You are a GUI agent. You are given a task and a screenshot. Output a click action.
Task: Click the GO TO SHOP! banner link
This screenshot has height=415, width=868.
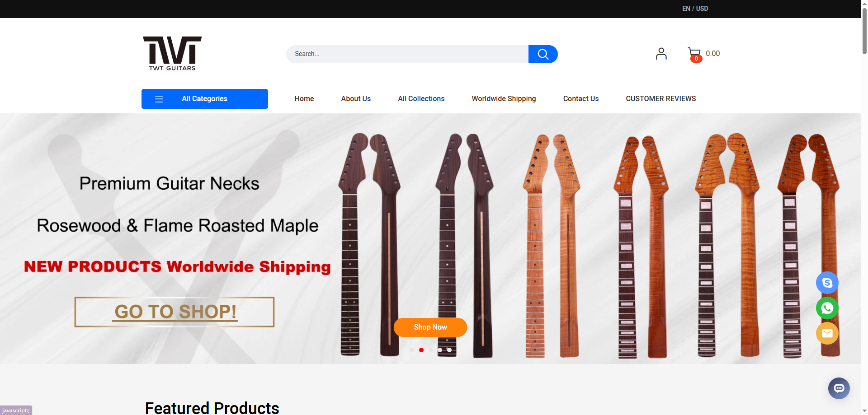click(x=175, y=312)
